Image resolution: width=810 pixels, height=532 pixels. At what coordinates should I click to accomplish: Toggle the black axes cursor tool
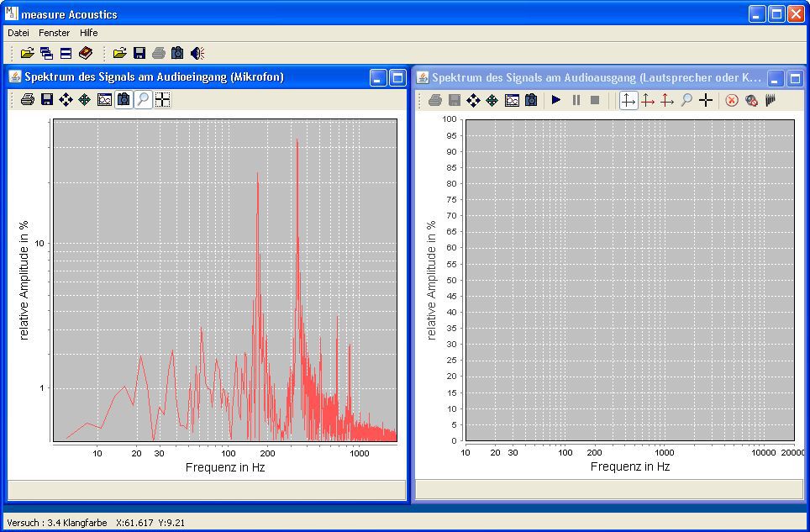pyautogui.click(x=628, y=101)
